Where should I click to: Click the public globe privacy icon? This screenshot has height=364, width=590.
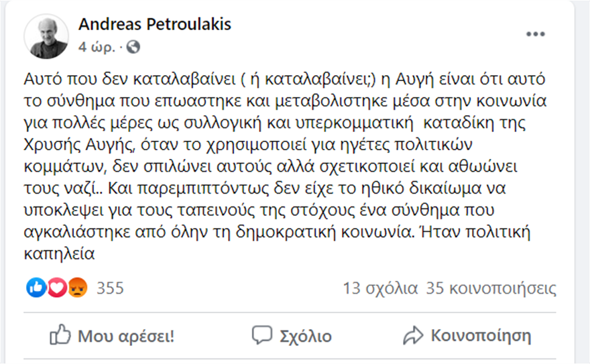pos(133,47)
